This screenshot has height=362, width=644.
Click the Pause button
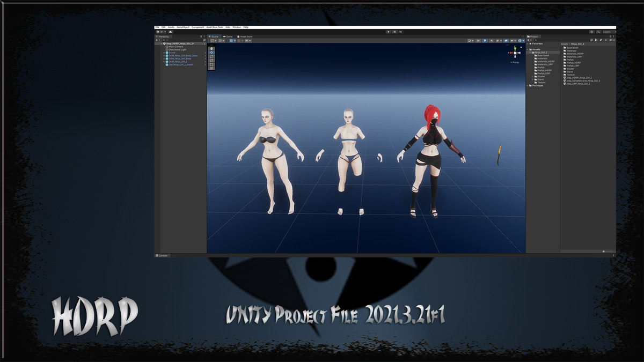[394, 32]
